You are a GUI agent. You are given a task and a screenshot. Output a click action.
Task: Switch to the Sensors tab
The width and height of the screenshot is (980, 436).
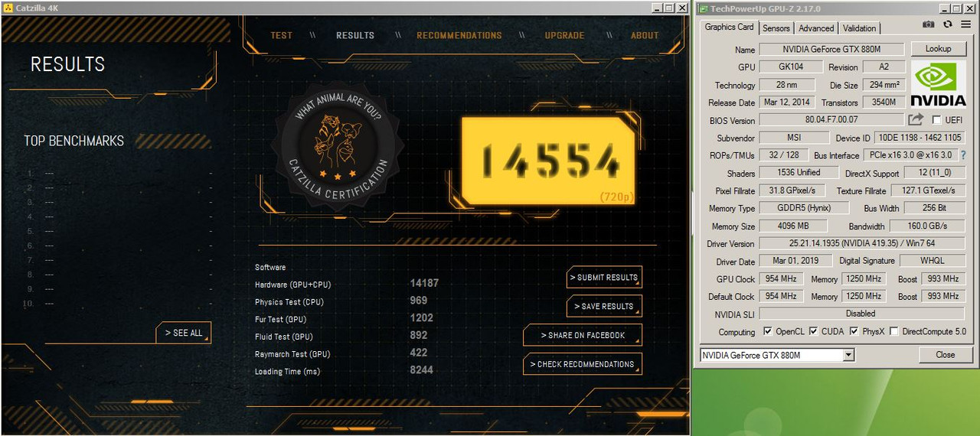(x=776, y=28)
